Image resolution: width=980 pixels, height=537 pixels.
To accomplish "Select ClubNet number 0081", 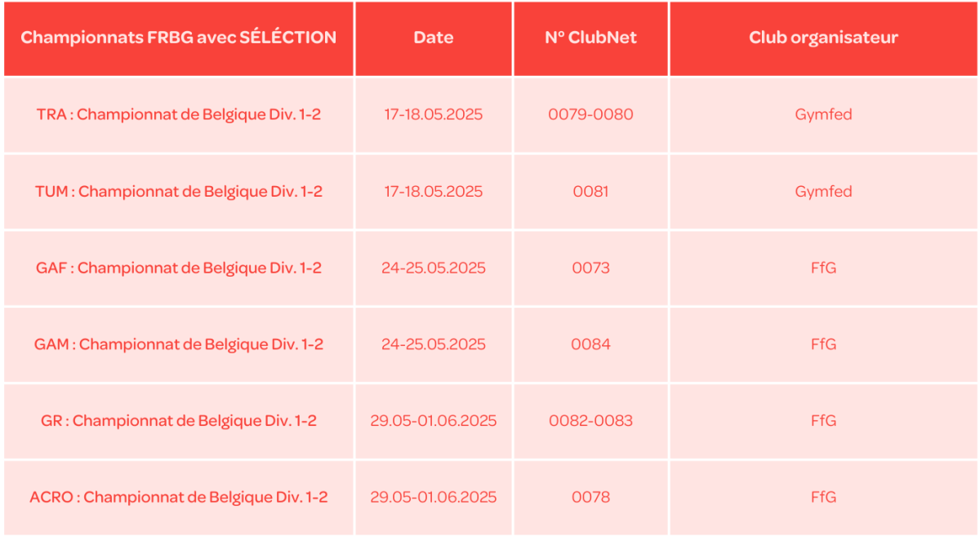I will pyautogui.click(x=590, y=192).
